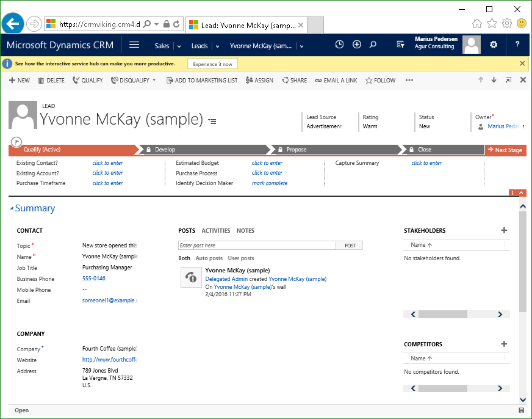Image resolution: width=532 pixels, height=419 pixels.
Task: Click the process flag icon
Action: [16, 142]
